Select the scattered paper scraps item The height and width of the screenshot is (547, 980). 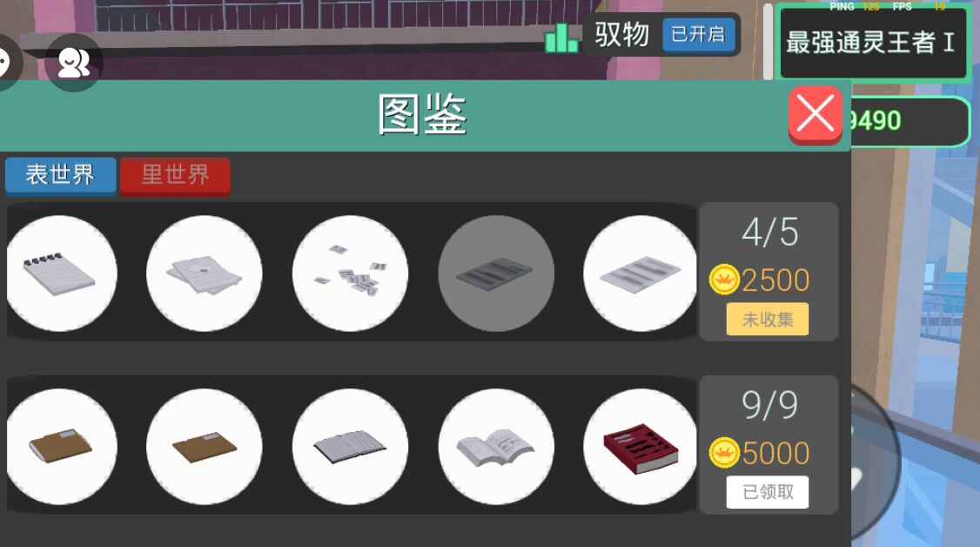pyautogui.click(x=350, y=273)
